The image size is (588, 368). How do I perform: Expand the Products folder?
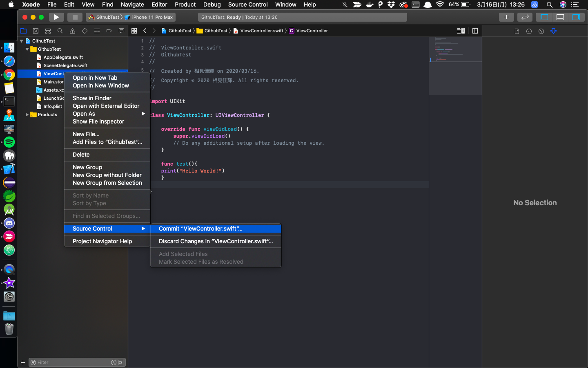(x=27, y=114)
